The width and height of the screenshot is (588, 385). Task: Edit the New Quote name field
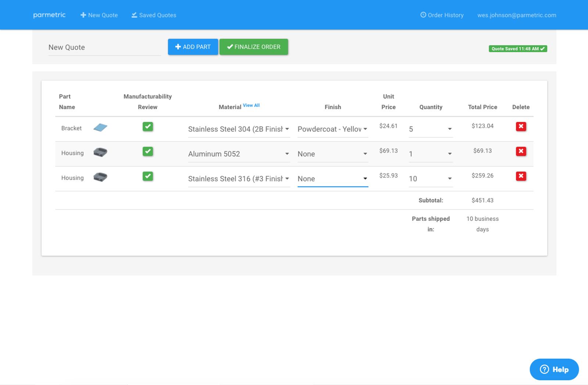click(104, 47)
